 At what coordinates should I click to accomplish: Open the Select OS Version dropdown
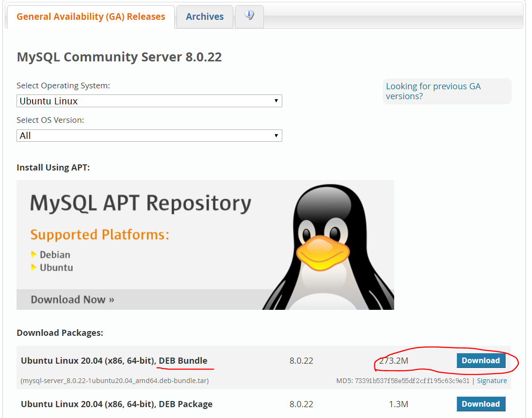pos(149,136)
